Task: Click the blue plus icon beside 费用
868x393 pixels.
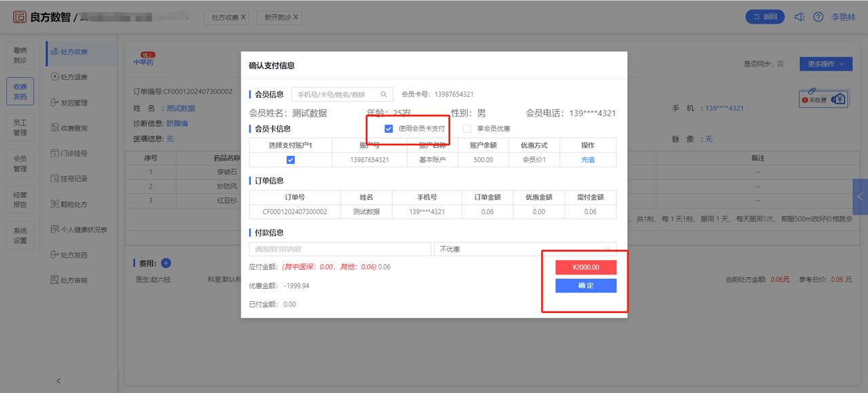Action: pos(166,263)
